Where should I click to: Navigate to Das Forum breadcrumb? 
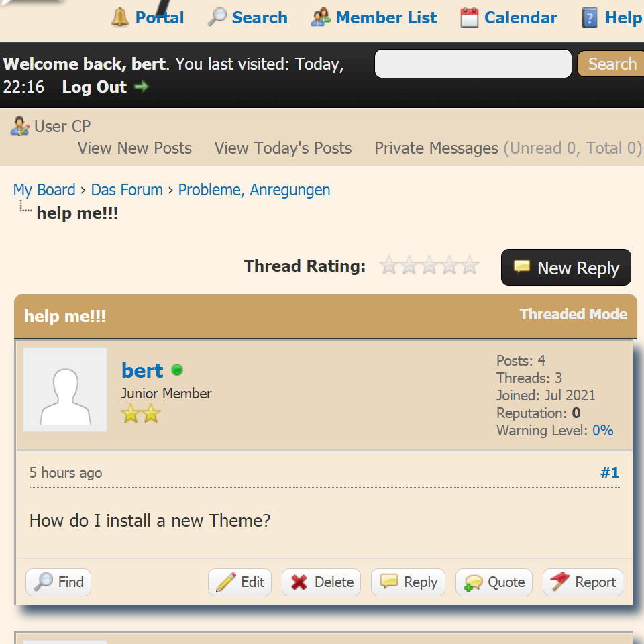click(127, 190)
